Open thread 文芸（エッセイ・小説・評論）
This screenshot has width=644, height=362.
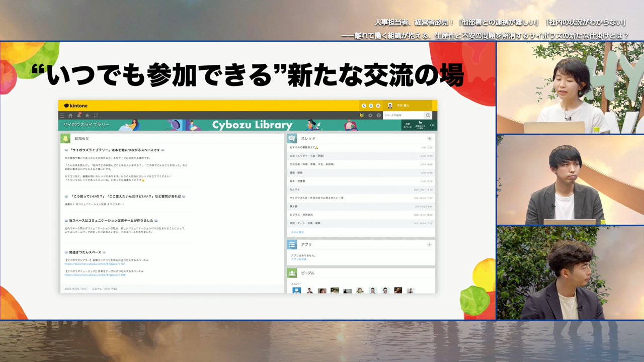361,156
